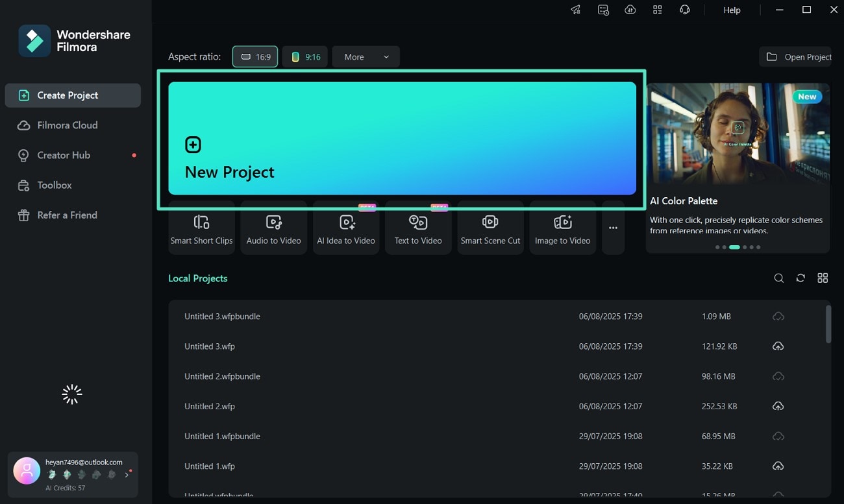Show more tools via ellipsis button
Viewport: 844px width, 504px height.
613,228
